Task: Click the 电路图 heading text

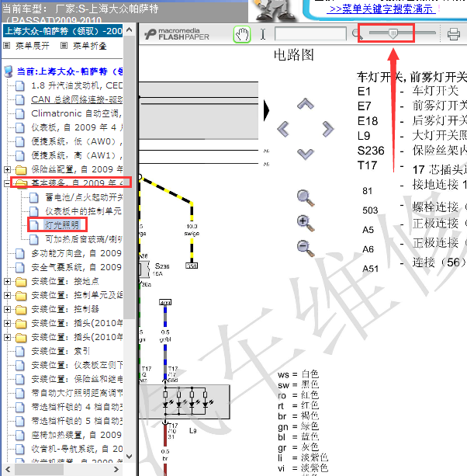Action: point(294,55)
